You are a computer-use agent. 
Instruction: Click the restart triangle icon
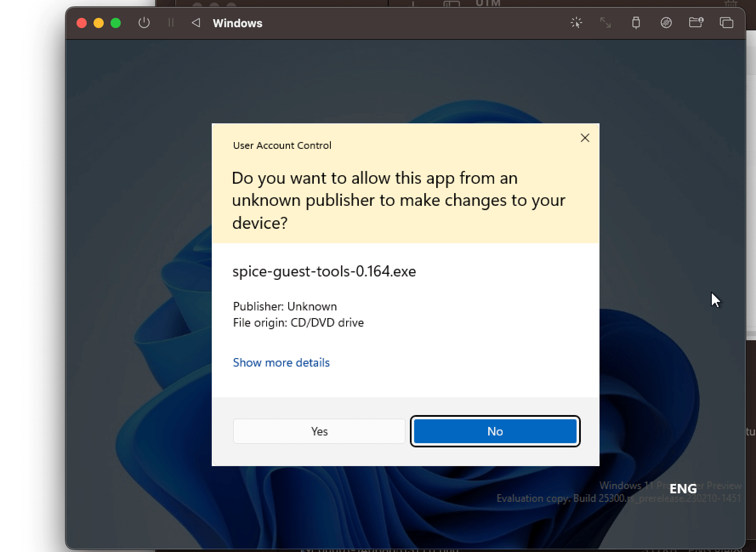point(196,23)
